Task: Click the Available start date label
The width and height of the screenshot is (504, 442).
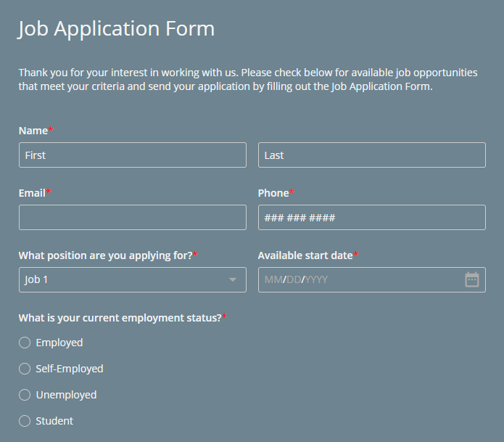Action: click(305, 255)
